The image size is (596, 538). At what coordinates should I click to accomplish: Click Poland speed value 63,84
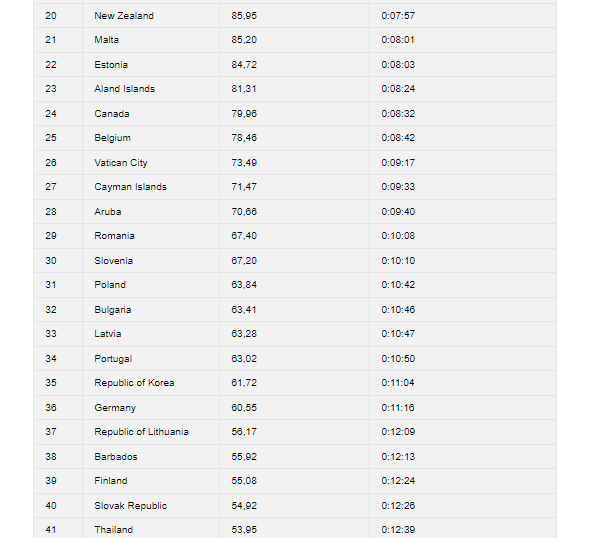pos(244,285)
